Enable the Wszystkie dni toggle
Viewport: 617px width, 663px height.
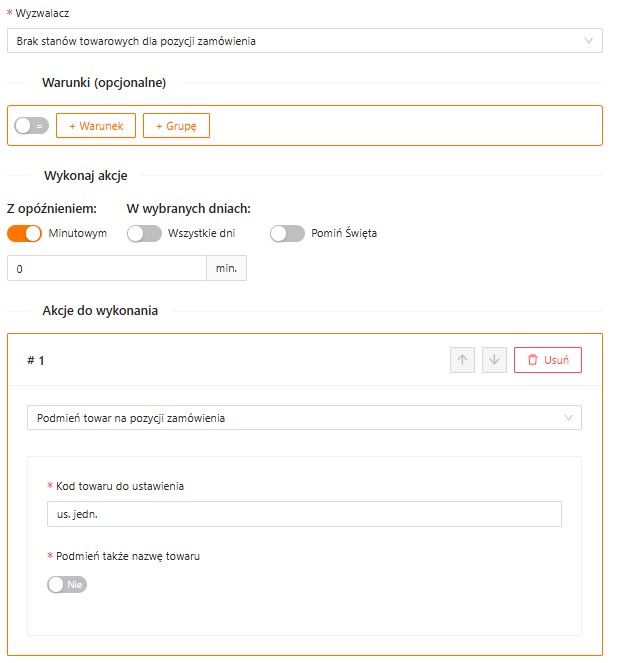145,233
